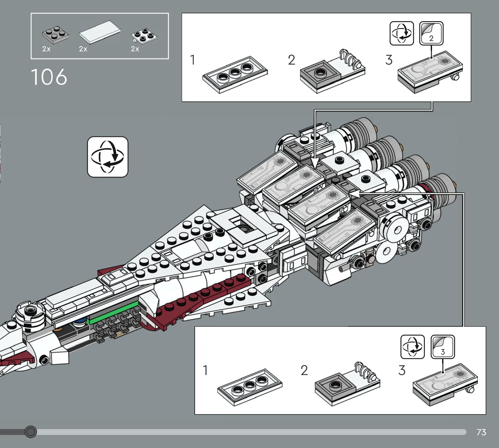Image resolution: width=499 pixels, height=448 pixels.
Task: Click the sticker number 2 icon
Action: point(431,33)
